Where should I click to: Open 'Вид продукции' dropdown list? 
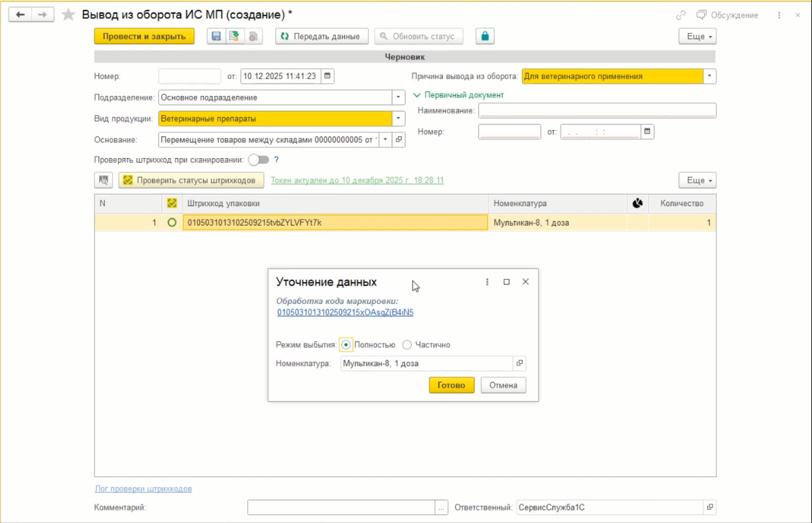coord(399,119)
